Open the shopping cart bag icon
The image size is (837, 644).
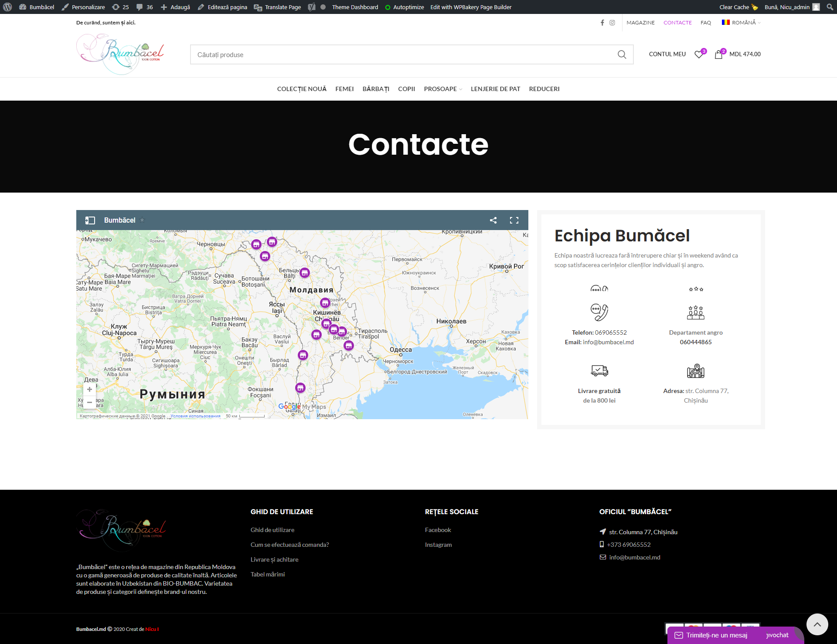[x=719, y=54]
